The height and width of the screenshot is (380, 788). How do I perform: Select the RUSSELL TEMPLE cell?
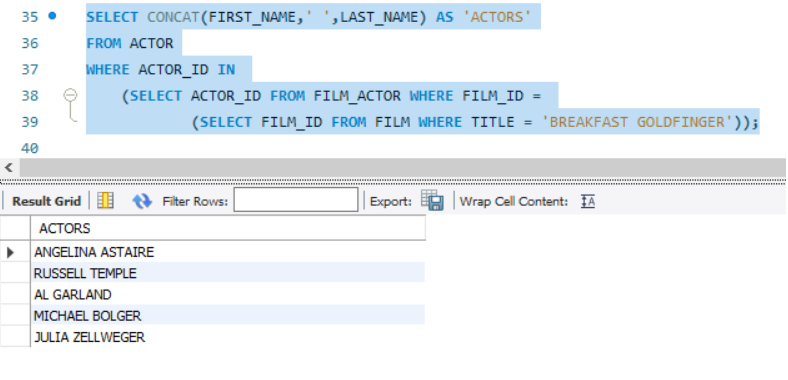click(228, 273)
